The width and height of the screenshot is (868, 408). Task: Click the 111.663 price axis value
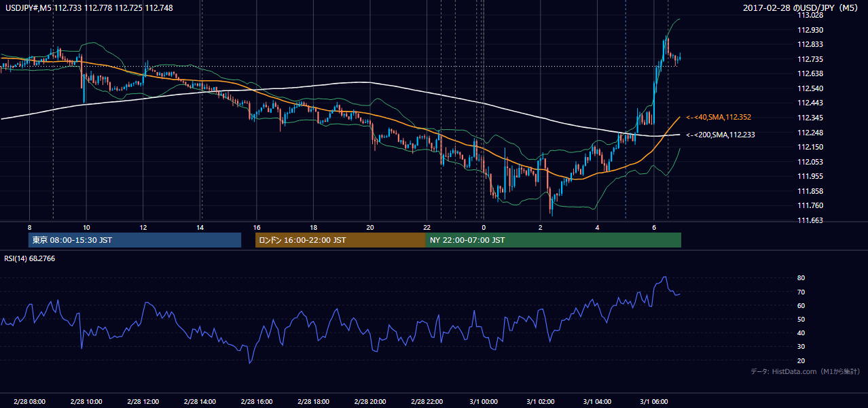click(x=810, y=220)
